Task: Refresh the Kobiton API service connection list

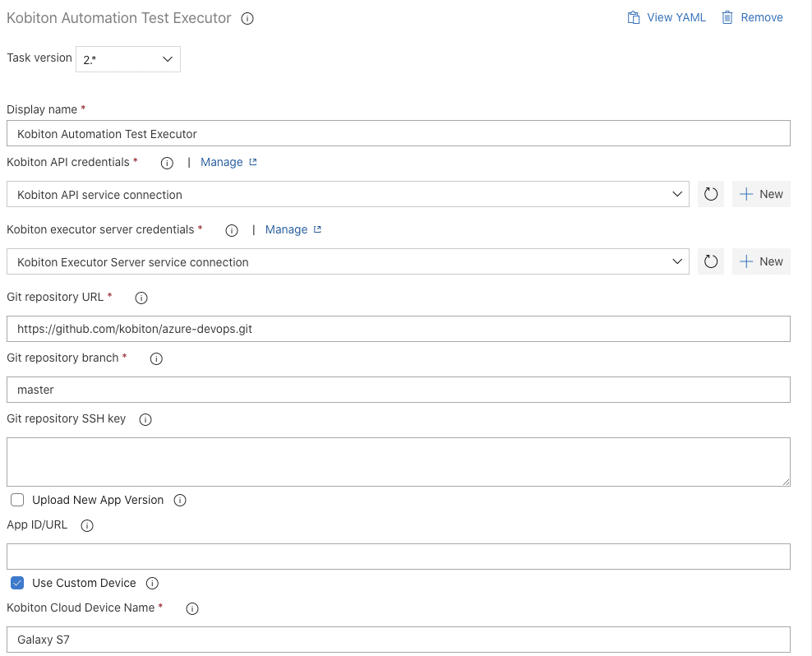Action: pos(711,194)
